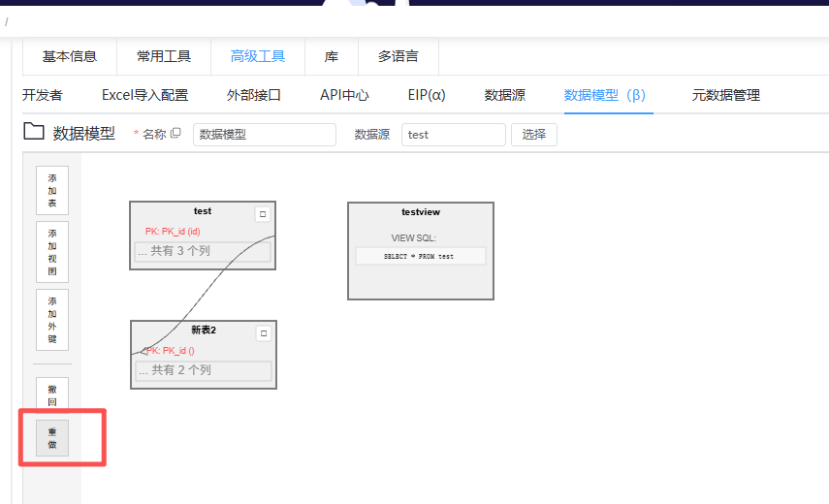The width and height of the screenshot is (829, 504).
Task: Open the 开发者 sub-tab
Action: pyautogui.click(x=43, y=95)
